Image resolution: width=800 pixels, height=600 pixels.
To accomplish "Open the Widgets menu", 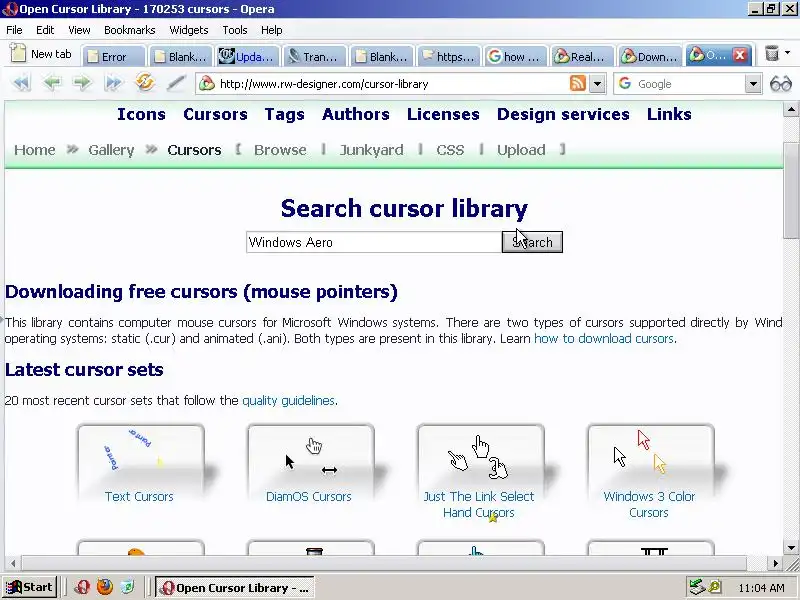I will (189, 30).
